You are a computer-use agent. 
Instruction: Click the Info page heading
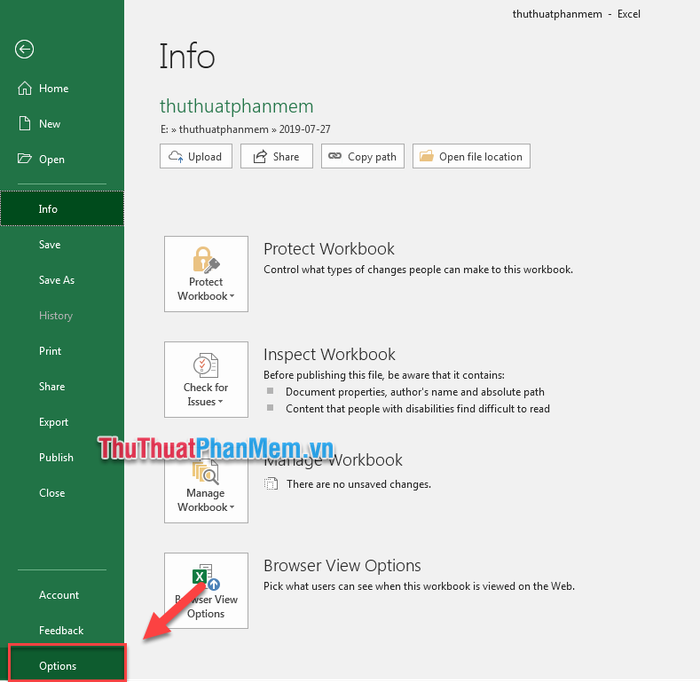click(x=187, y=56)
